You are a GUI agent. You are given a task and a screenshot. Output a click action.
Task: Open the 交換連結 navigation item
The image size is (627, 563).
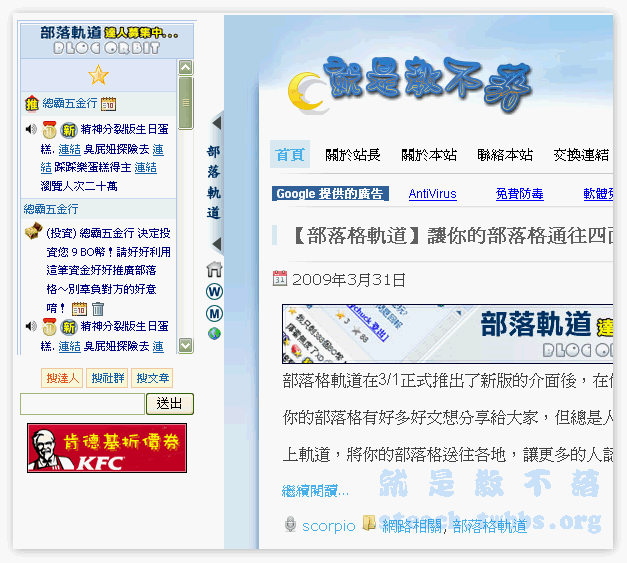tap(581, 154)
